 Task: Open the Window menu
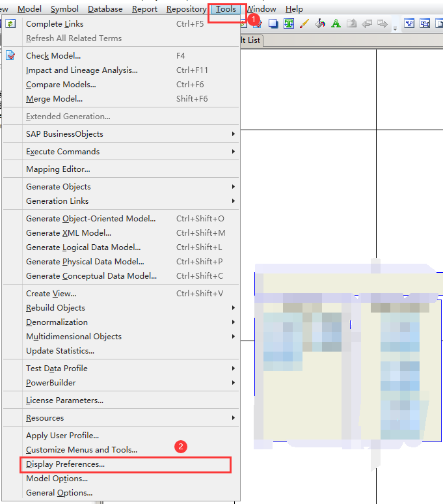tap(262, 9)
